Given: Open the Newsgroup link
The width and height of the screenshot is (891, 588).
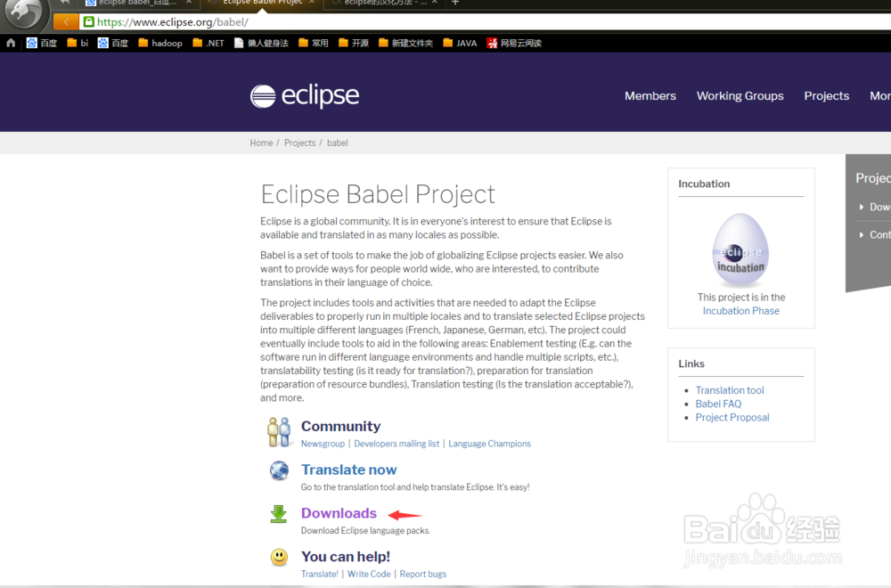Looking at the screenshot, I should [323, 444].
